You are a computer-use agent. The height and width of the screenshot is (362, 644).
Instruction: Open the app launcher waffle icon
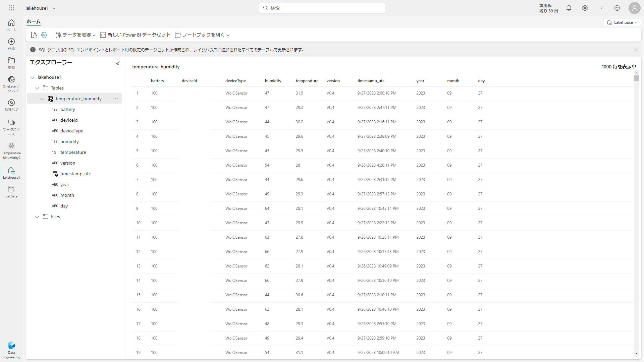[x=11, y=8]
